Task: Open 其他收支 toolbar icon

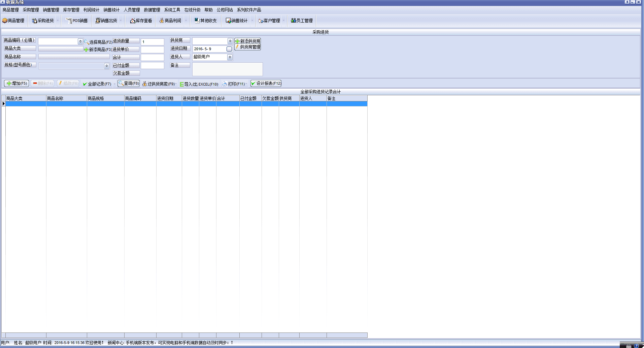Action: (x=197, y=21)
